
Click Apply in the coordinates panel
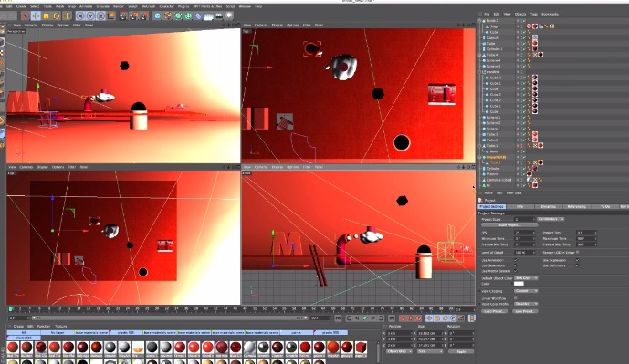pos(461,351)
